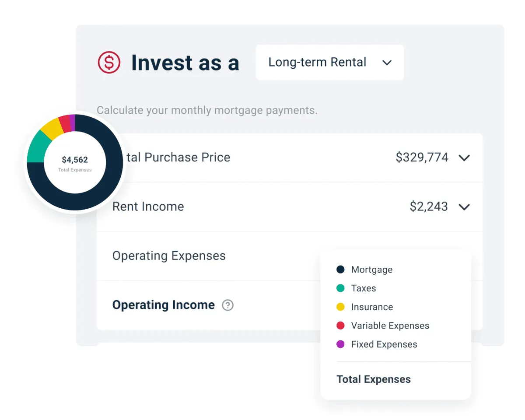Click the Total Expenses legend label
Screen dimensions: 525x420
click(x=374, y=379)
